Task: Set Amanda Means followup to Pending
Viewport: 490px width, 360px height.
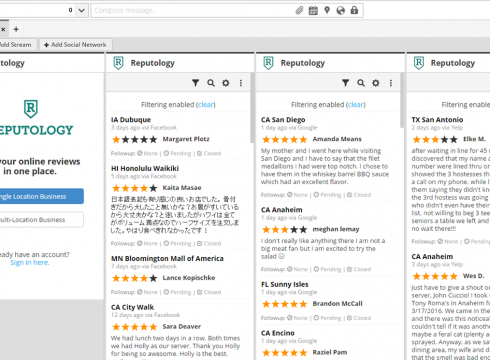Action: (x=327, y=195)
